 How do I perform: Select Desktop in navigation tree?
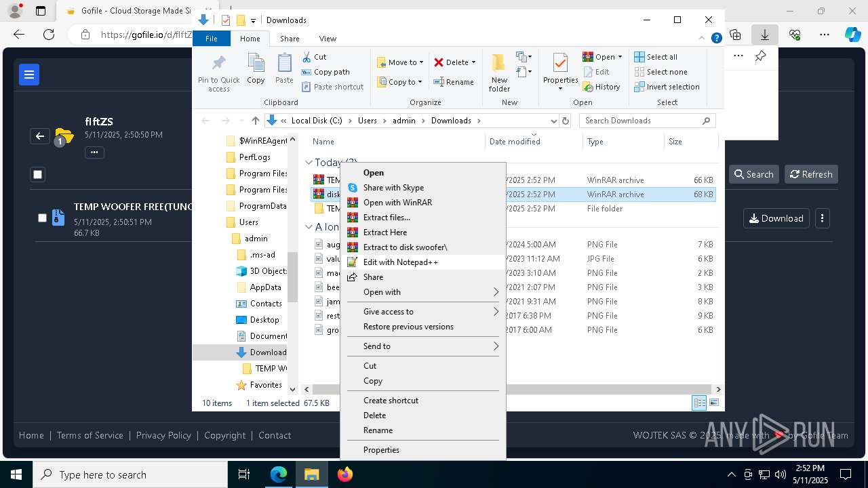(x=264, y=320)
